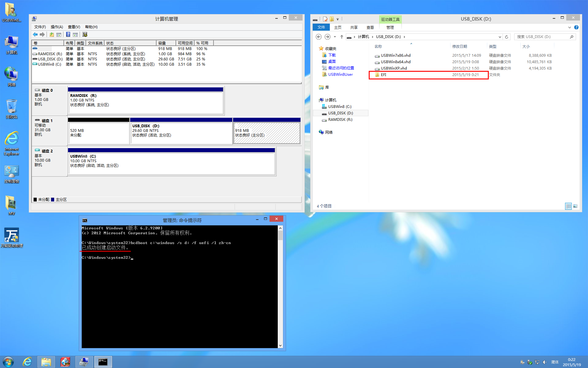Open Explorer ribbon Help question mark

click(x=576, y=27)
